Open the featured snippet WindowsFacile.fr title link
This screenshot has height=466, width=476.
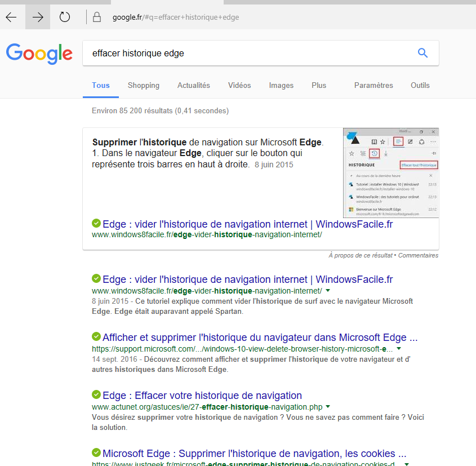click(x=247, y=224)
